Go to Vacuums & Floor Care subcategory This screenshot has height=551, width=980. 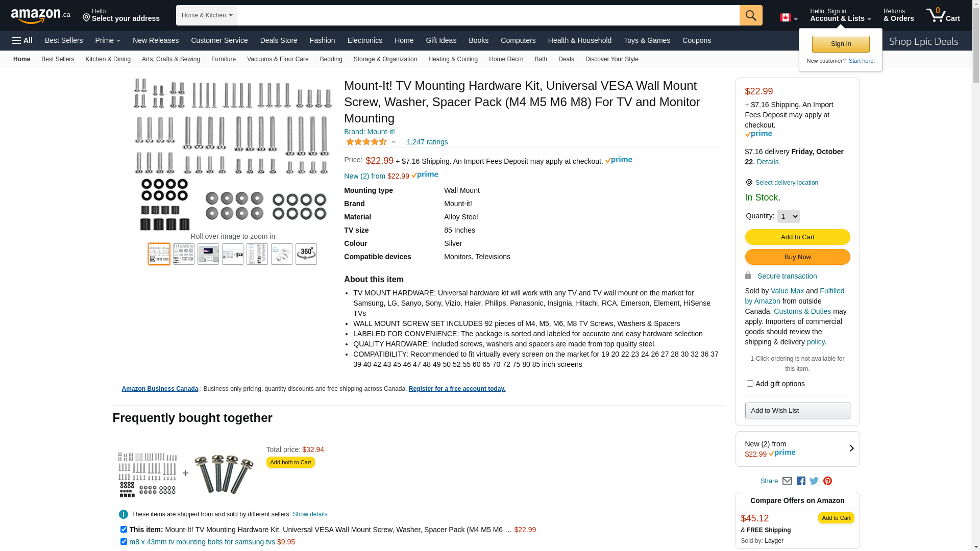tap(278, 59)
